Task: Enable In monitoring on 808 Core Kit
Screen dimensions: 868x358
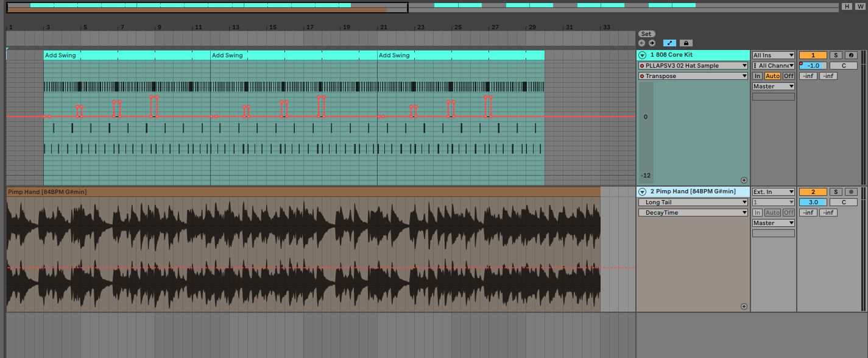Action: (x=759, y=75)
